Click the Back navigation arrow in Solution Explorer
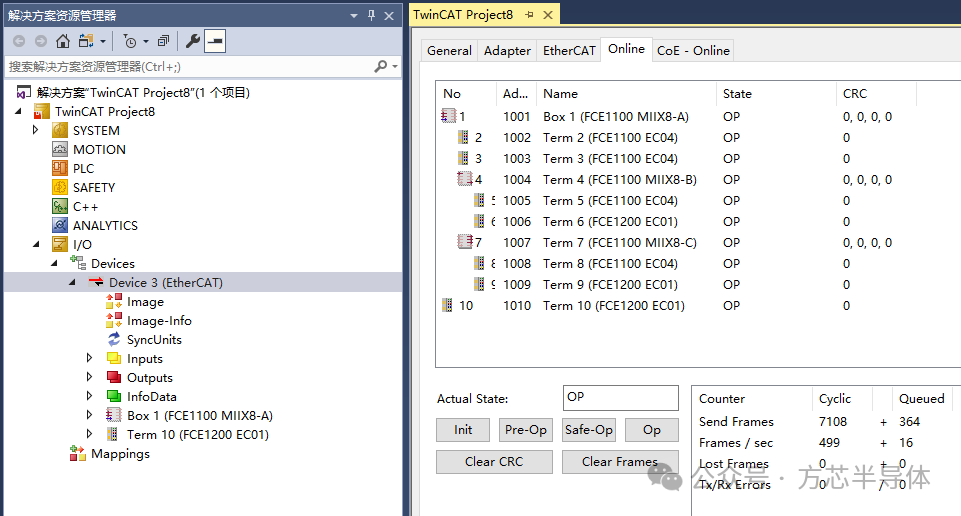 [19, 41]
